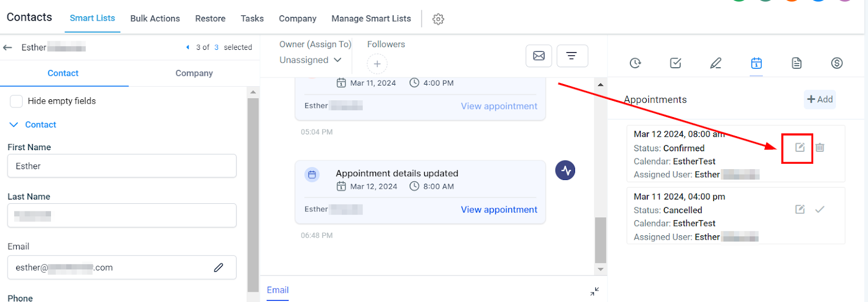Image resolution: width=868 pixels, height=302 pixels.
Task: Open the Tasks checkmark panel icon
Action: (675, 63)
